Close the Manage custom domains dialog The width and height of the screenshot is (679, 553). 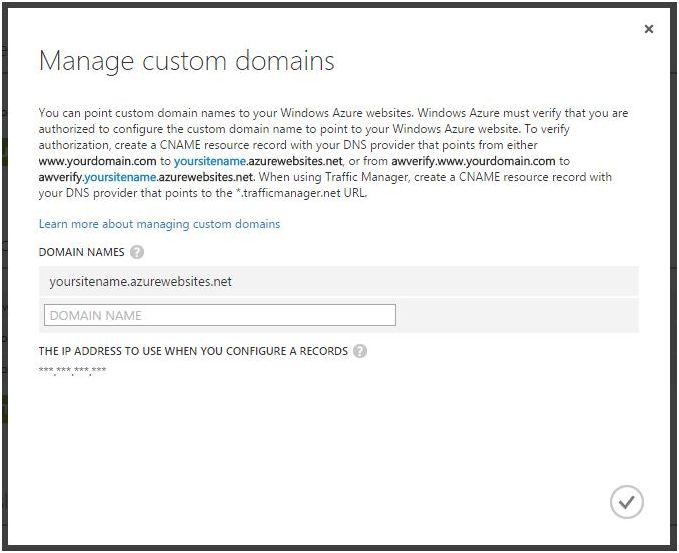(649, 30)
